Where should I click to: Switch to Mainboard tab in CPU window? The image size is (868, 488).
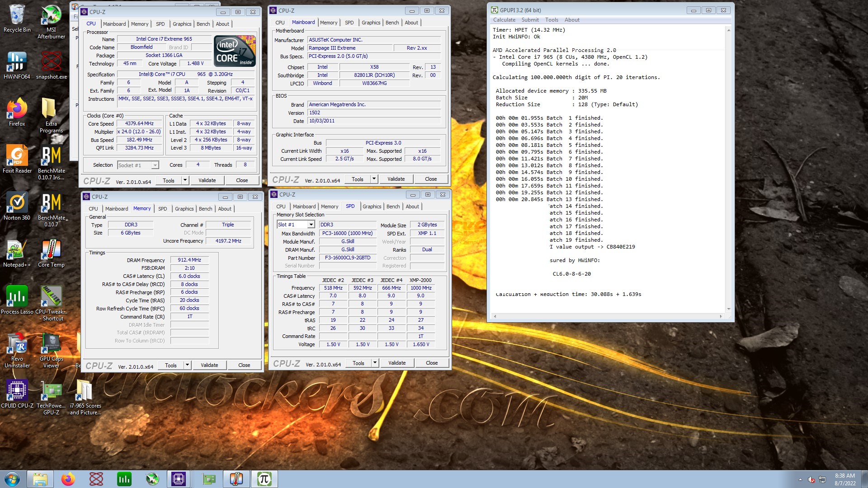(x=114, y=24)
